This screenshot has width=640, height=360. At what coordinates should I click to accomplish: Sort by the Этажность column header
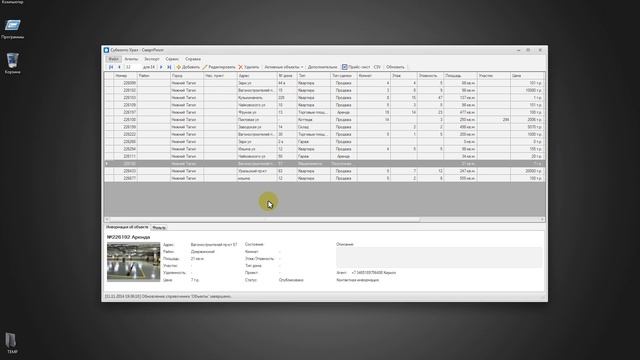point(430,76)
